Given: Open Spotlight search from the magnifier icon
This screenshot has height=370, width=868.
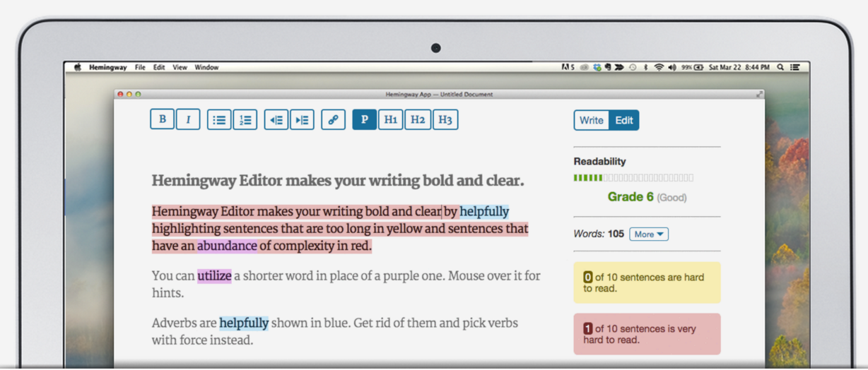Looking at the screenshot, I should (x=780, y=67).
